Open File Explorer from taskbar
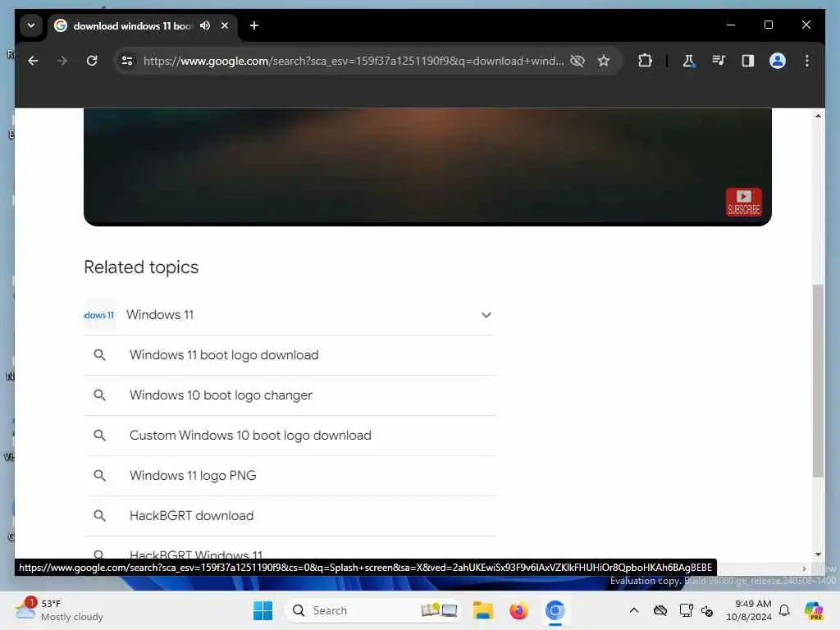 click(x=482, y=610)
